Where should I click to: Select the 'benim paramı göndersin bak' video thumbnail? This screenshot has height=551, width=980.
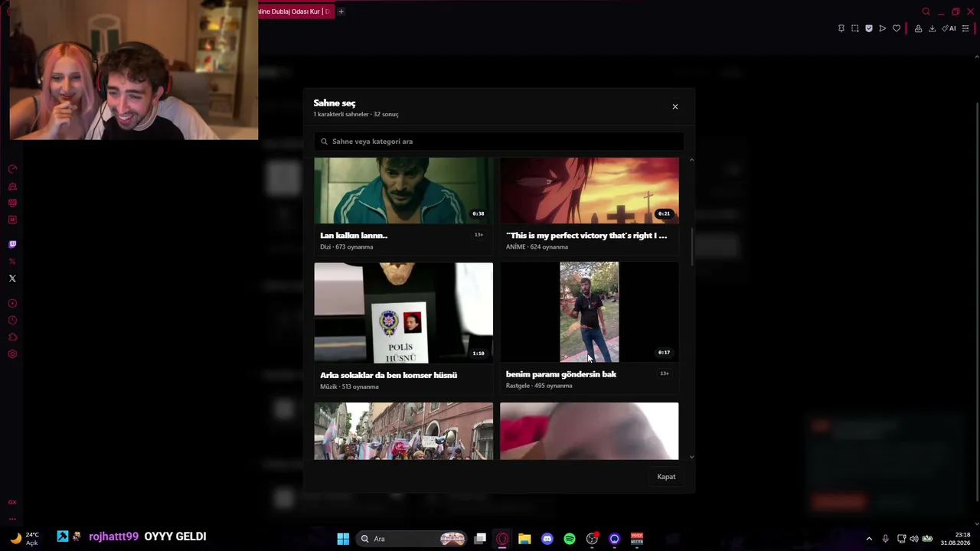(590, 312)
